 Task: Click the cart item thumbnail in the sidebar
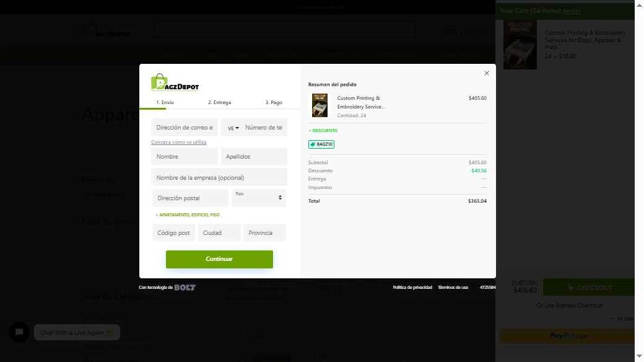pos(520,45)
